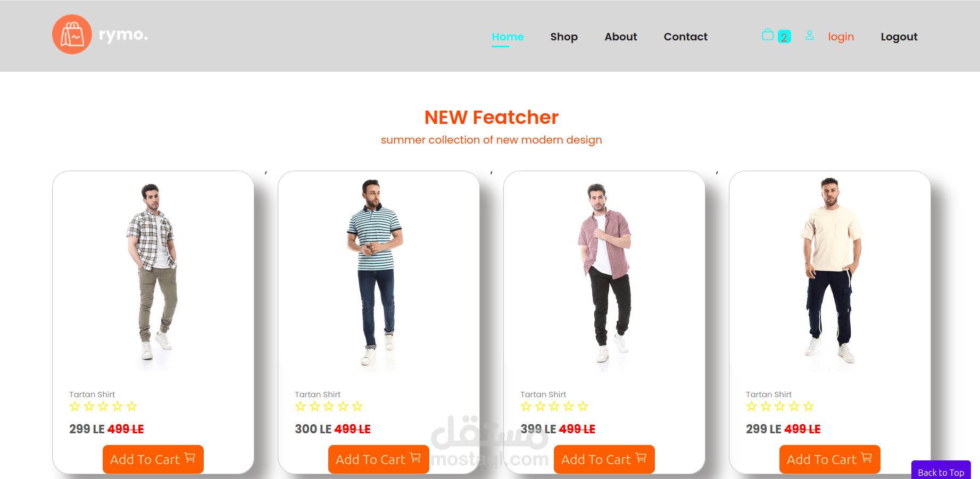Go to the Home menu item
The width and height of the screenshot is (980, 479).
coord(508,37)
